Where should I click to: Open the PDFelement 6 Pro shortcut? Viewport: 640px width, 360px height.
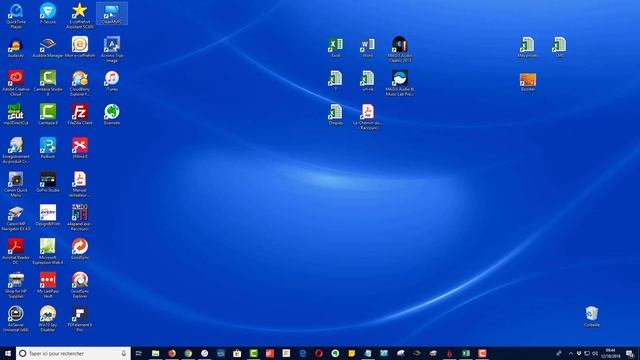(80, 318)
